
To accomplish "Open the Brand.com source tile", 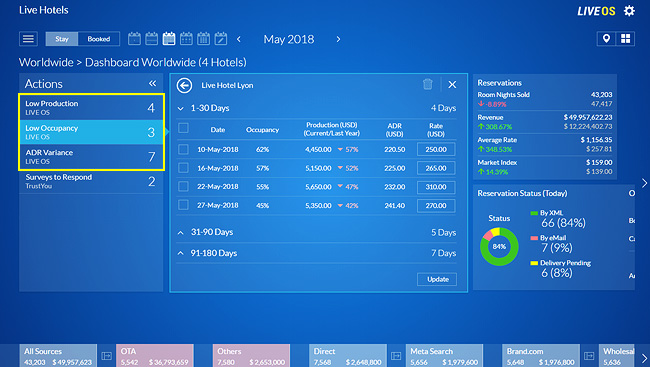I will pyautogui.click(x=541, y=356).
